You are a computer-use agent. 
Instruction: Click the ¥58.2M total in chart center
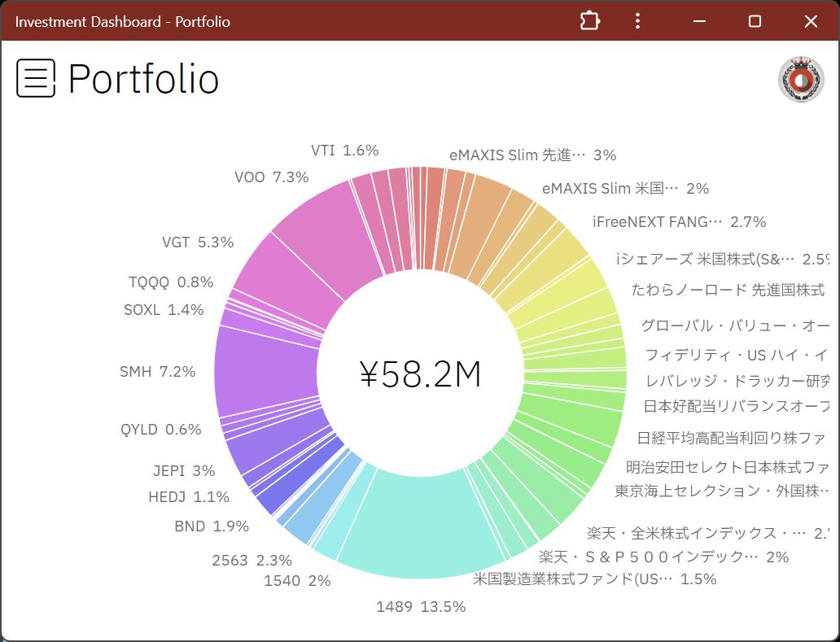(x=420, y=374)
